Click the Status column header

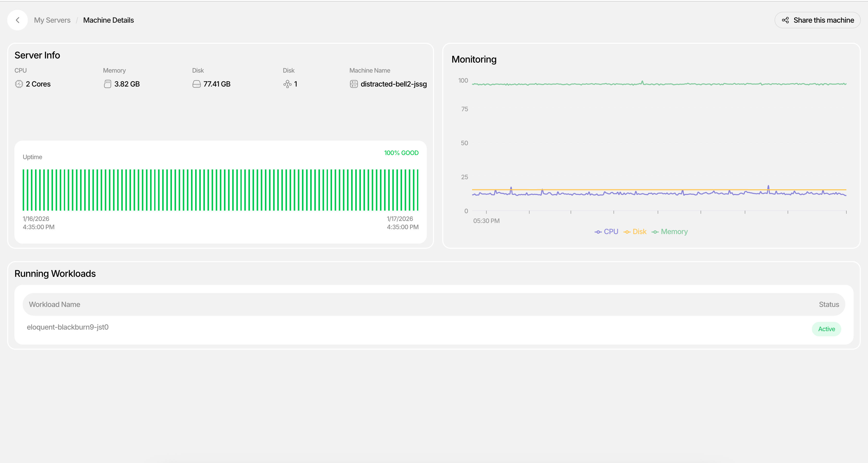coord(829,304)
